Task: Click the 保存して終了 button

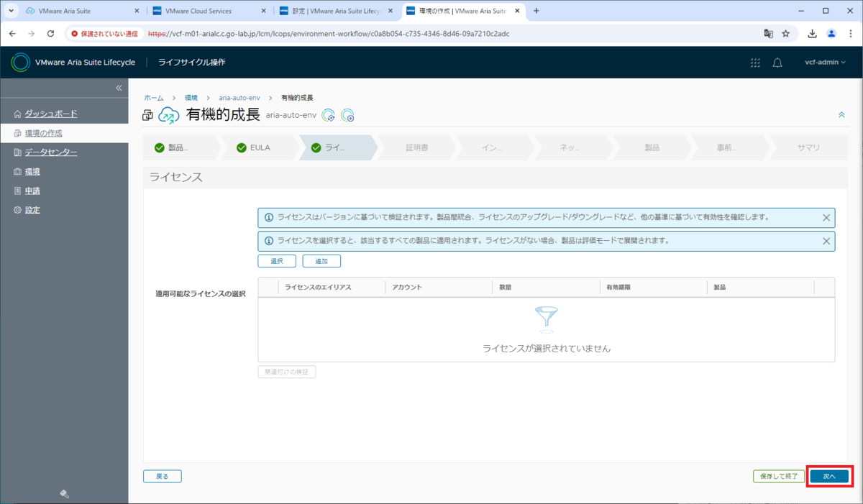Action: coord(779,476)
